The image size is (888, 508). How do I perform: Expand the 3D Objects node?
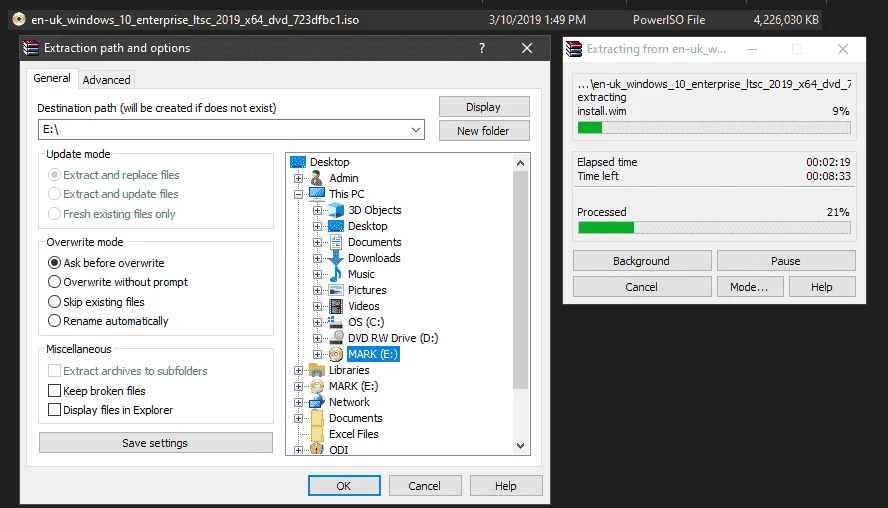coord(318,210)
